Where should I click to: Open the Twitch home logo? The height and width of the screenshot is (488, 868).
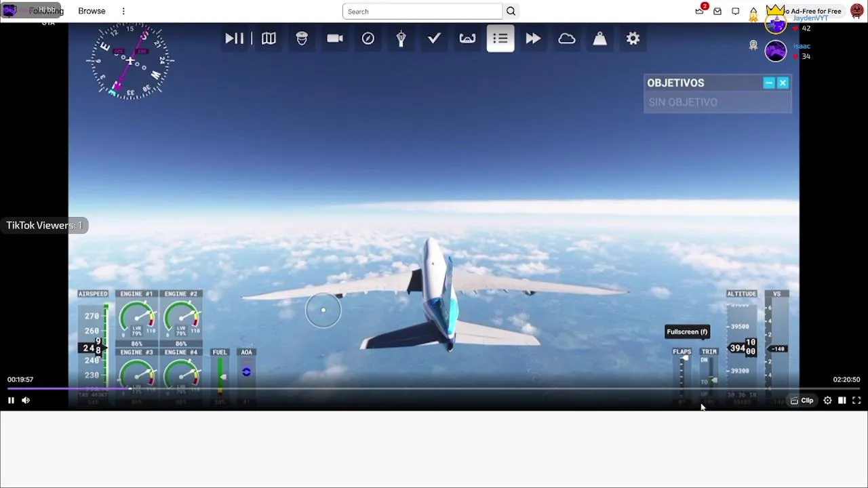pos(9,11)
